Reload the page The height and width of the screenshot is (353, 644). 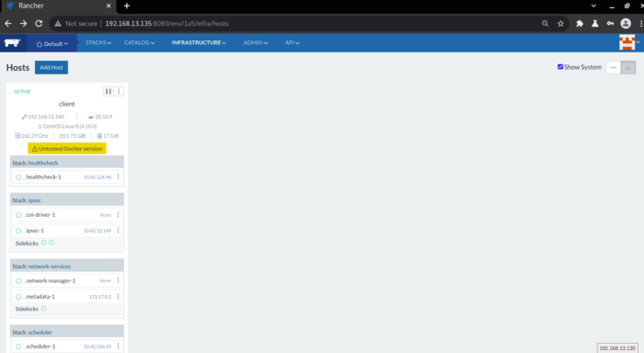click(39, 23)
